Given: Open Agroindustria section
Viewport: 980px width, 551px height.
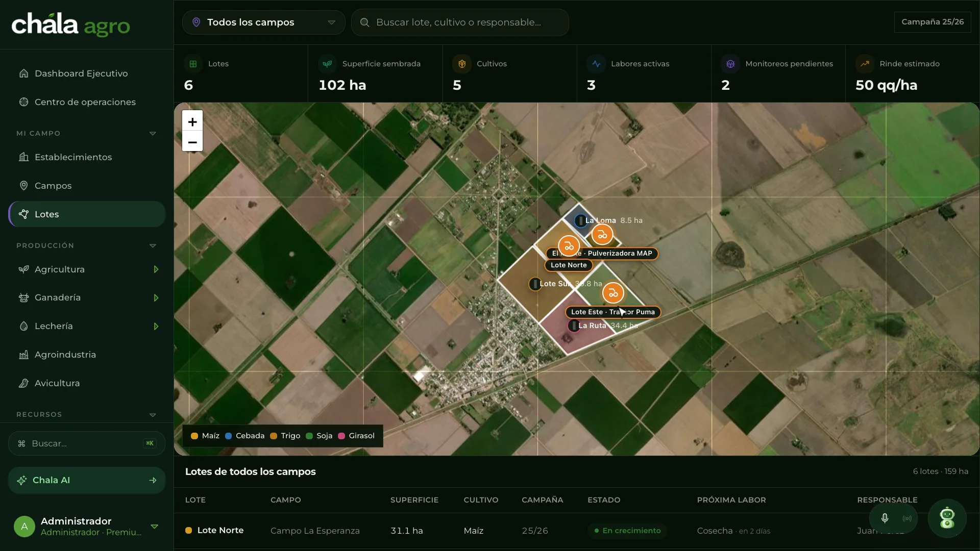Looking at the screenshot, I should 87,355.
